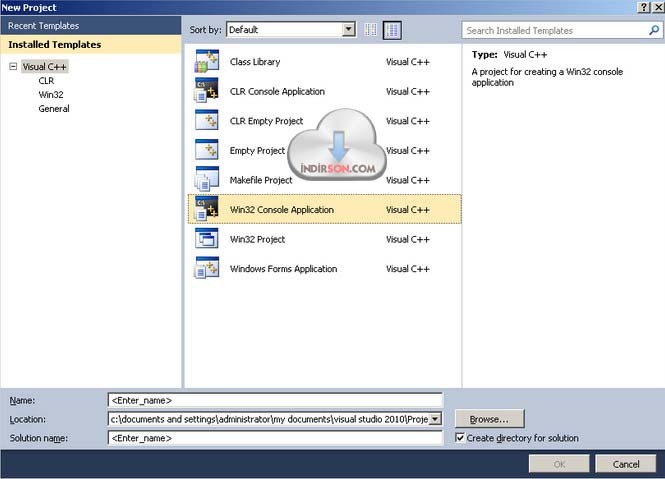The image size is (665, 479).
Task: Select the Makefile Project label
Action: [x=261, y=180]
